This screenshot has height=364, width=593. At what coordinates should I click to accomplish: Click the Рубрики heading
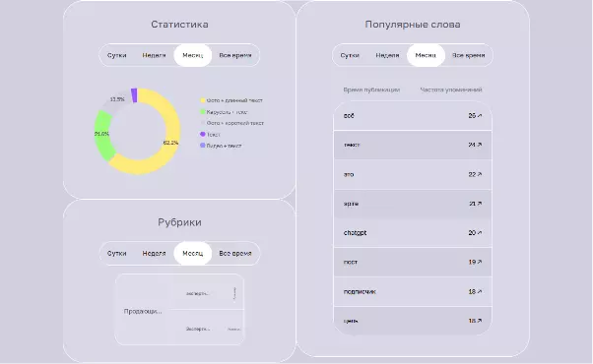(x=179, y=222)
